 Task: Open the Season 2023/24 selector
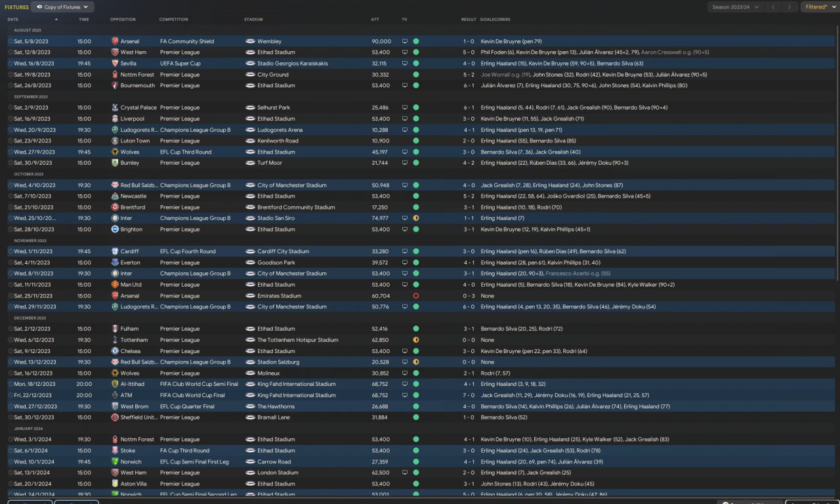point(736,7)
